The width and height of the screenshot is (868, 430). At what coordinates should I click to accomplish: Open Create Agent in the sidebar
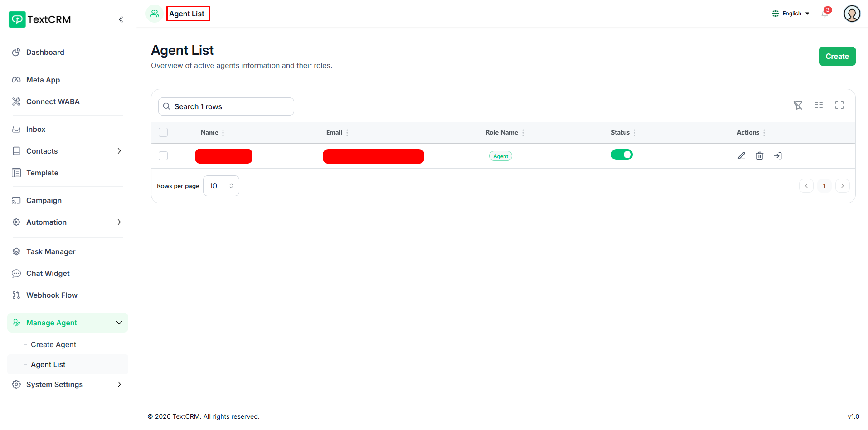(x=53, y=344)
